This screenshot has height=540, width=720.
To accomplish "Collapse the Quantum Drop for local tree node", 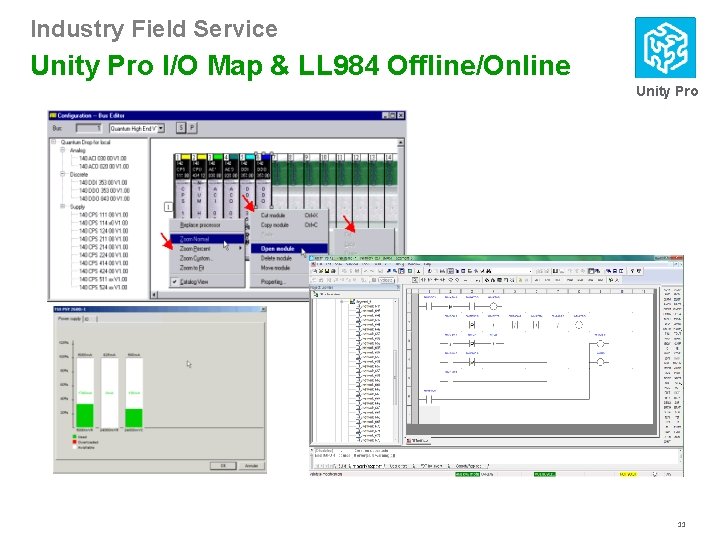I will click(54, 142).
